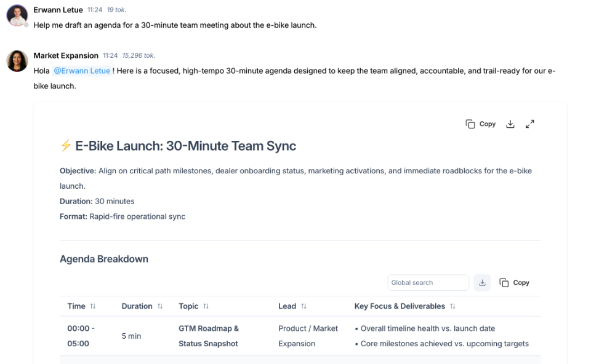Click the "Format: Rapid-fire operational sync" line
Image resolution: width=591 pixels, height=364 pixels.
[123, 216]
